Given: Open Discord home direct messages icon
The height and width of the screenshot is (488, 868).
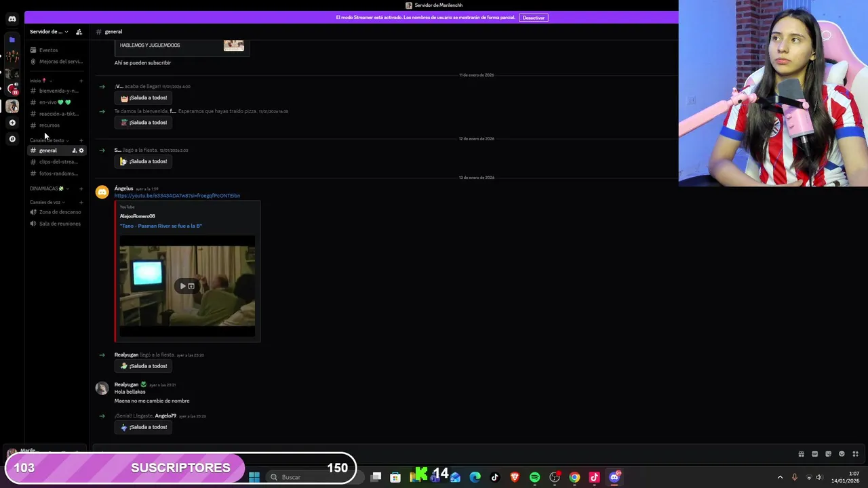Looking at the screenshot, I should coord(12,19).
